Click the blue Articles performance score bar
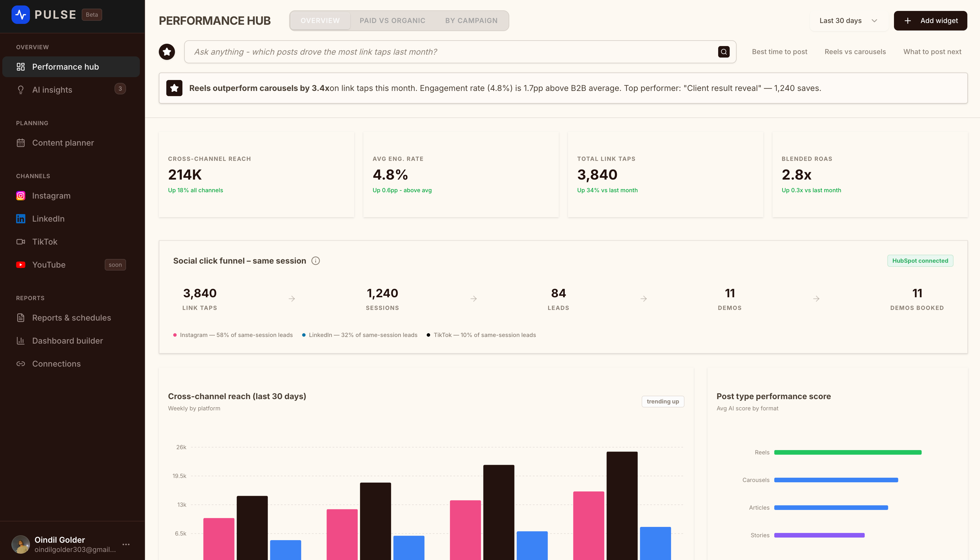This screenshot has width=980, height=560. coord(831,508)
